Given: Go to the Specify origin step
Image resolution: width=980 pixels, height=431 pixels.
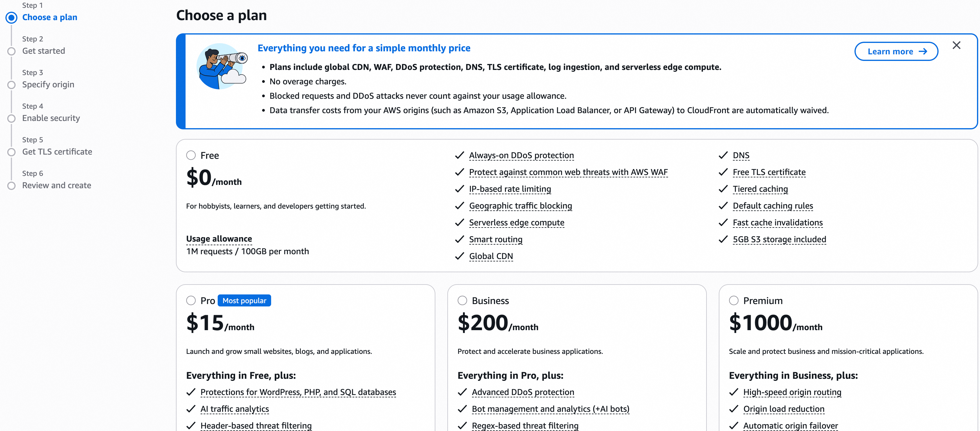Looking at the screenshot, I should tap(48, 84).
